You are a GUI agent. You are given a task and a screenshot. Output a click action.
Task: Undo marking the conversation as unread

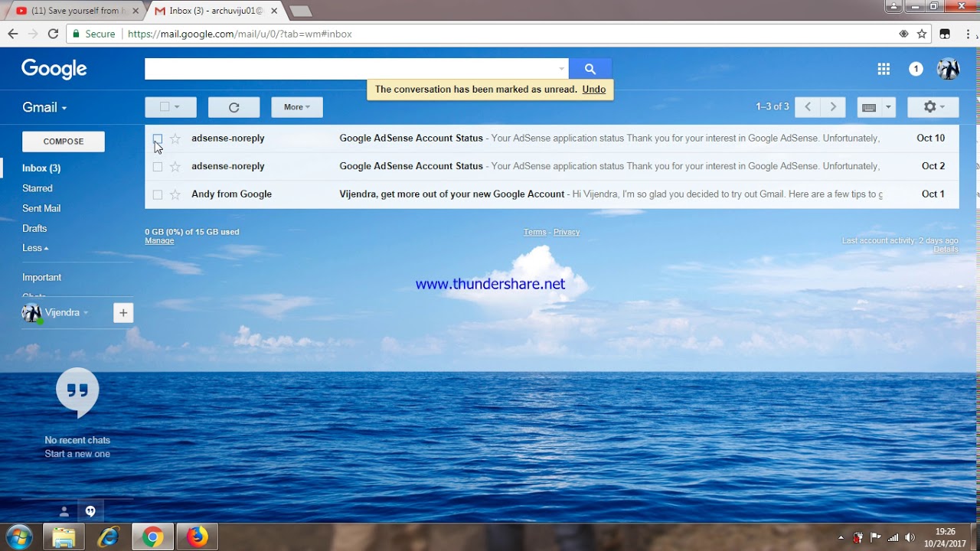594,90
